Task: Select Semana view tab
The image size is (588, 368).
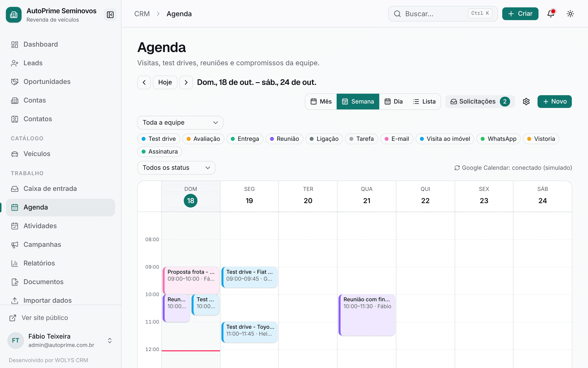Action: click(x=358, y=102)
